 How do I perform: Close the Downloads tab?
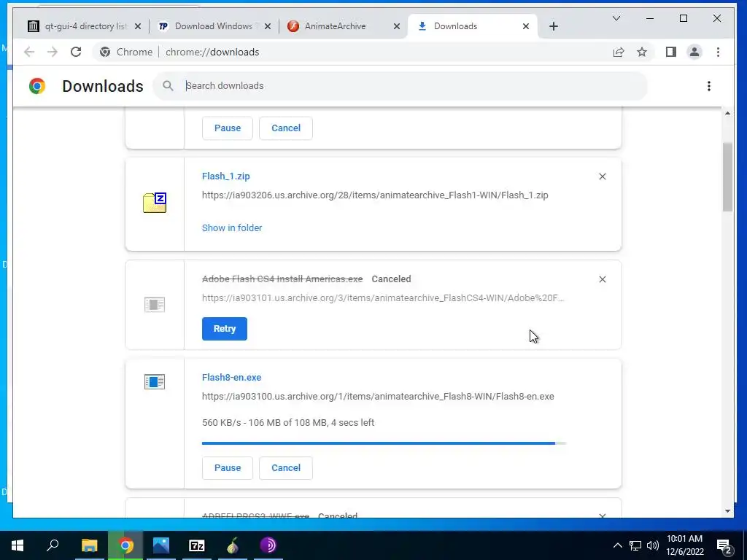pos(525,26)
